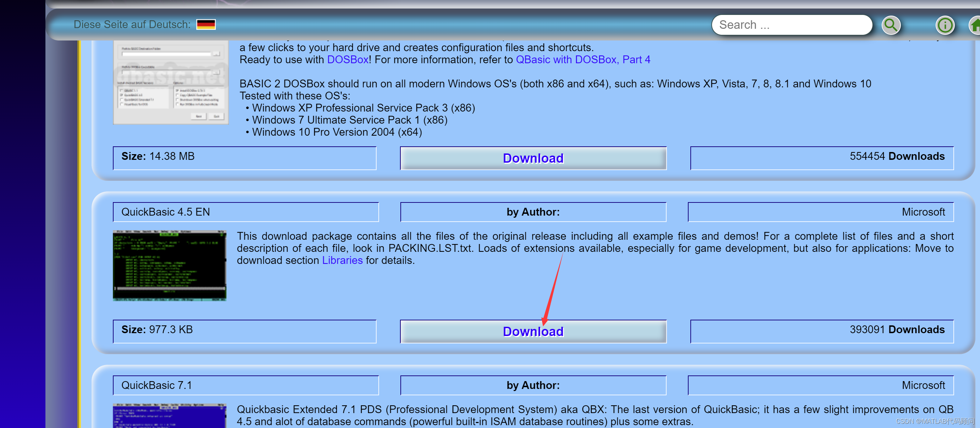This screenshot has width=980, height=428.
Task: Go to the home icon
Action: point(975,26)
